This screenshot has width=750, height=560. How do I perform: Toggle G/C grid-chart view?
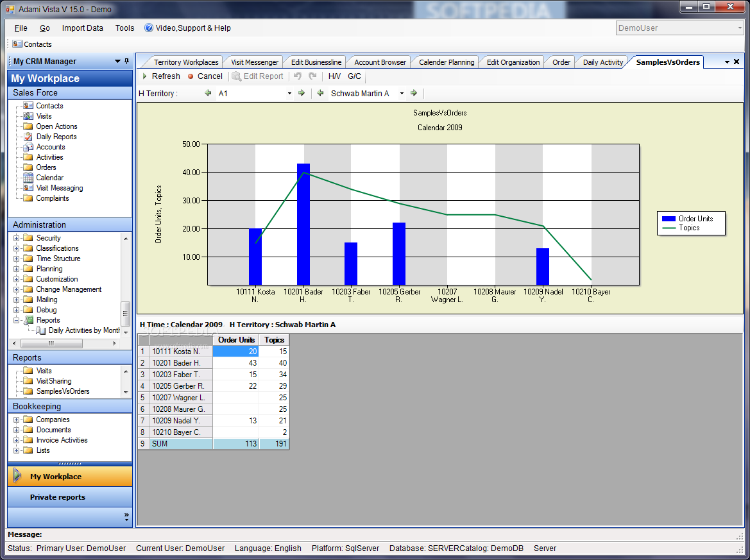[x=354, y=76]
